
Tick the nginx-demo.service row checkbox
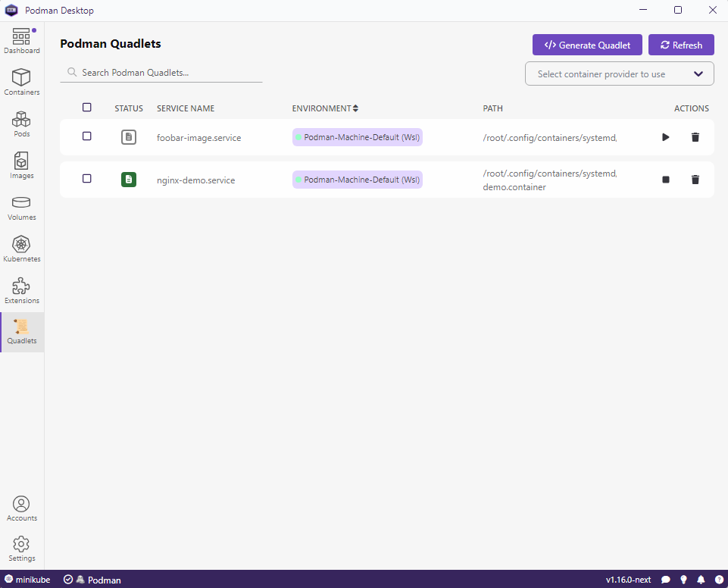click(x=86, y=179)
